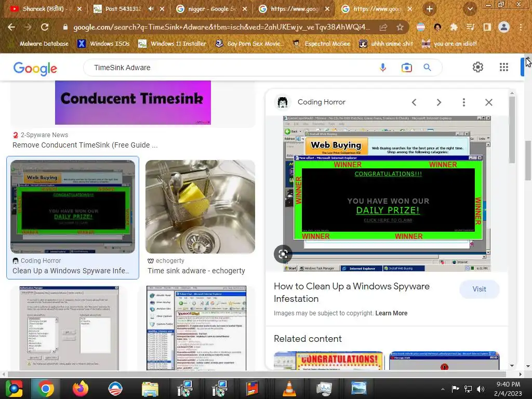Click Visit button in preview panel

click(x=479, y=289)
